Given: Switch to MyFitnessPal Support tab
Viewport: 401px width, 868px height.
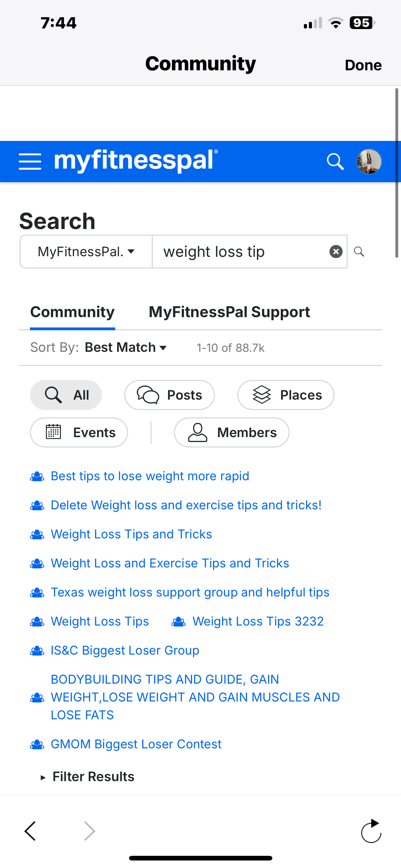Looking at the screenshot, I should tap(229, 312).
